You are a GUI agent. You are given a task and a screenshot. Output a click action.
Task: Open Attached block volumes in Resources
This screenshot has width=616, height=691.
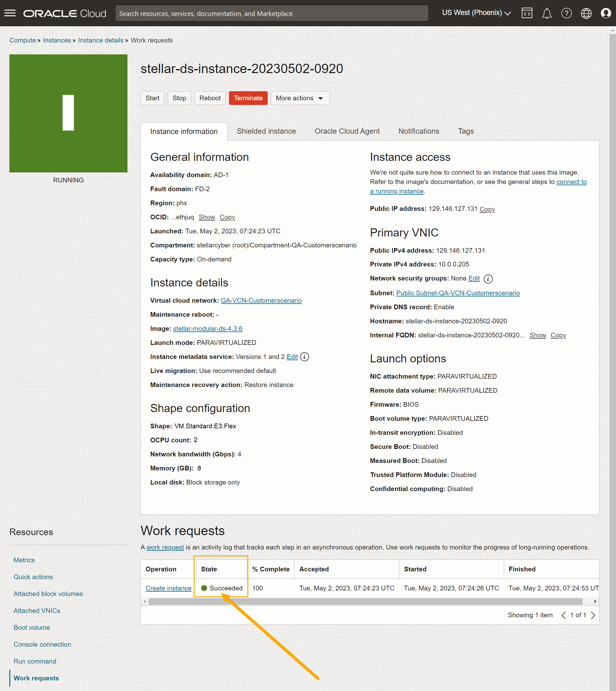(48, 594)
